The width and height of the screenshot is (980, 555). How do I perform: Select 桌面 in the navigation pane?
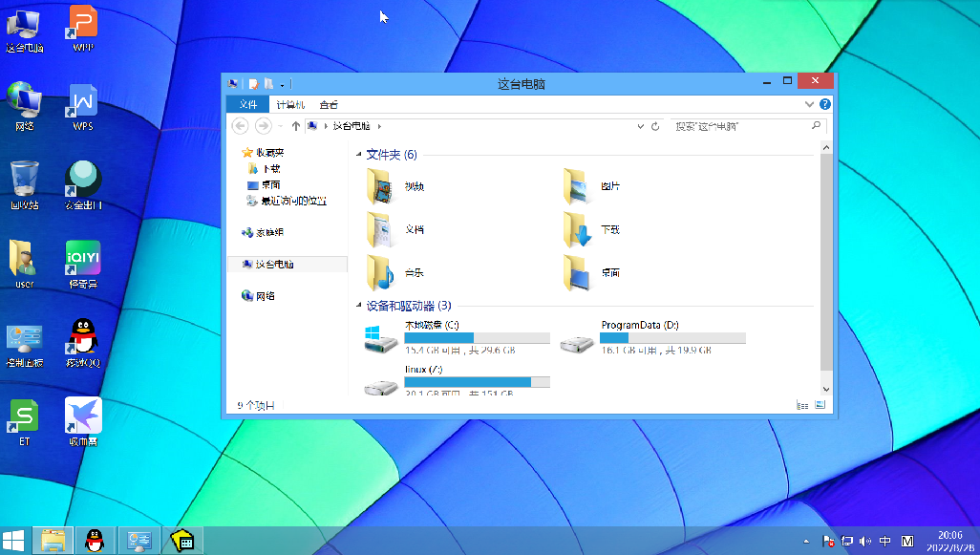pyautogui.click(x=264, y=185)
